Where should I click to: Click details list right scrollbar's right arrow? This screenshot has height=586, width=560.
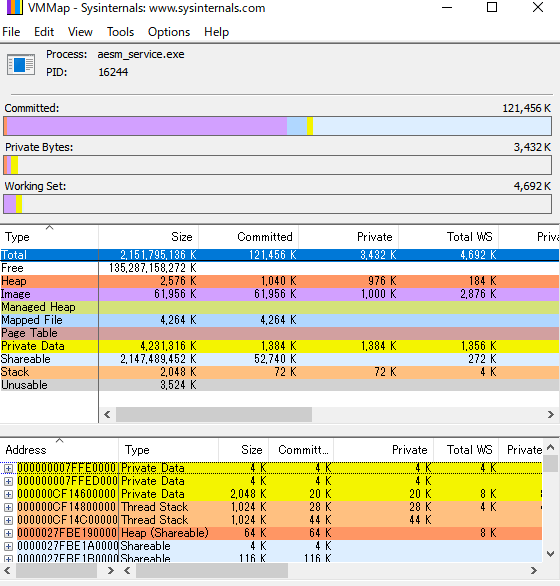533,571
